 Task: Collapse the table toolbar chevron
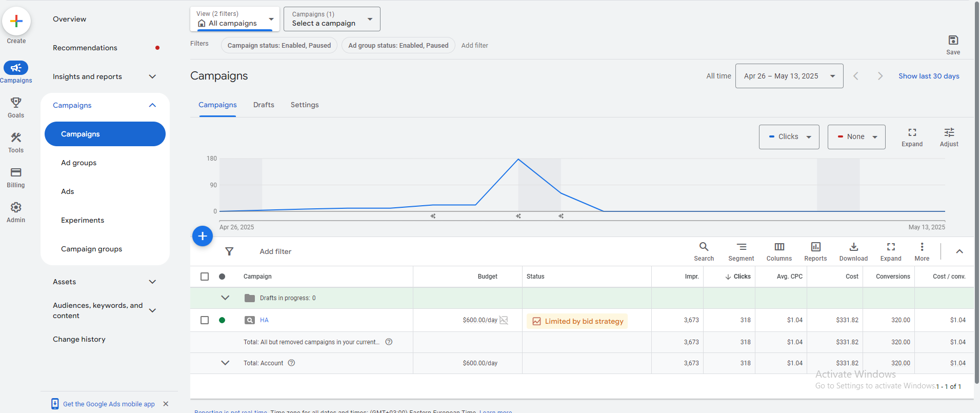click(959, 251)
